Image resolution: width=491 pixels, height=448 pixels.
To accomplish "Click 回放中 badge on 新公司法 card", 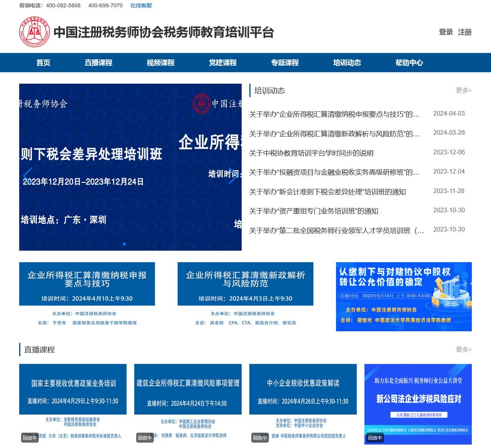I will [x=375, y=438].
